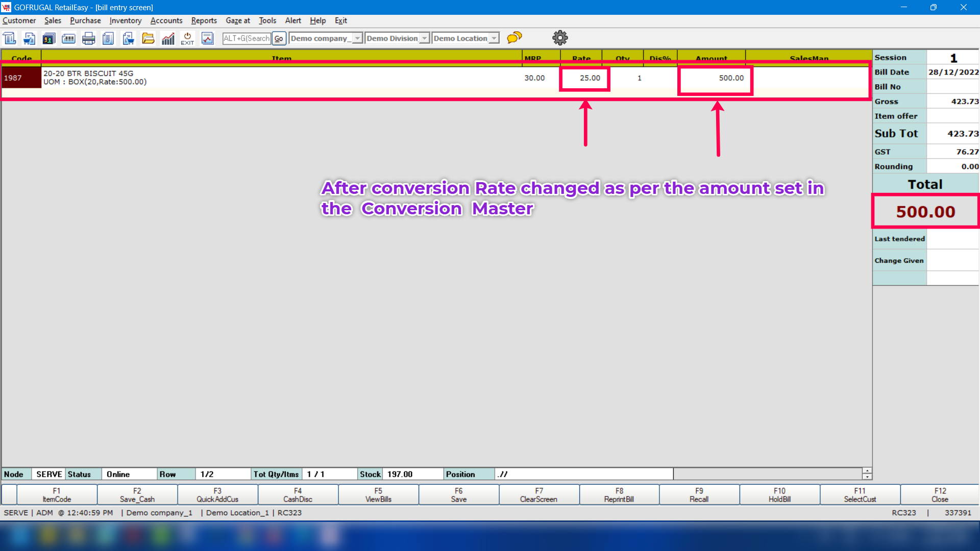Viewport: 980px width, 551px height.
Task: Click the yellow chat bubbles icon
Action: (x=514, y=38)
